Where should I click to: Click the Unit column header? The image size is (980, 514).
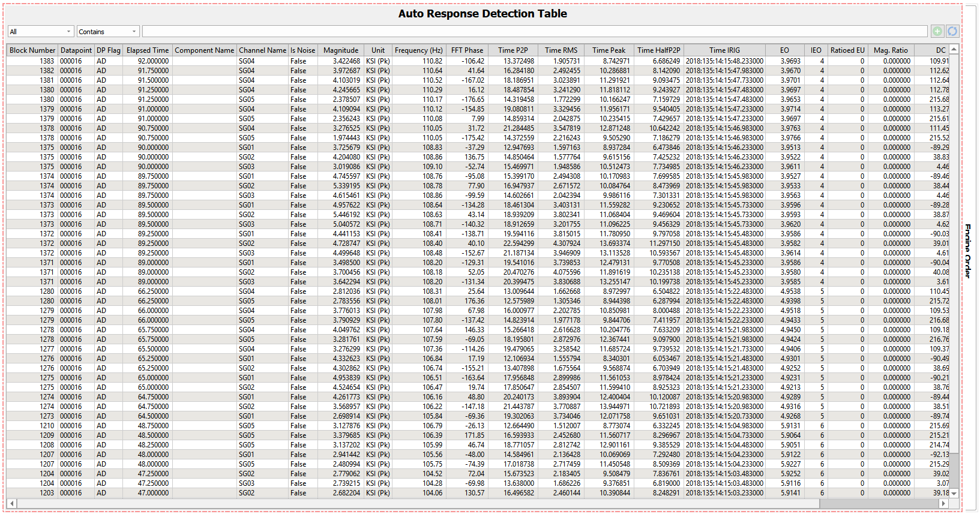[x=378, y=50]
